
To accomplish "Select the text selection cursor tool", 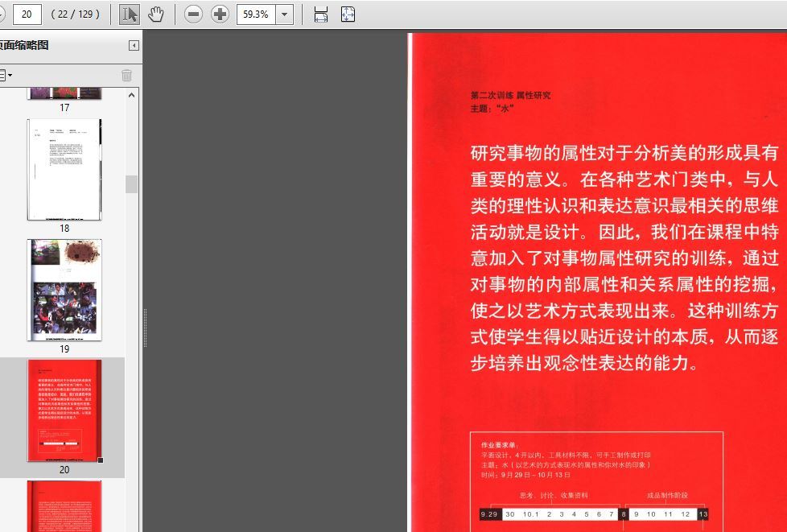I will click(130, 14).
